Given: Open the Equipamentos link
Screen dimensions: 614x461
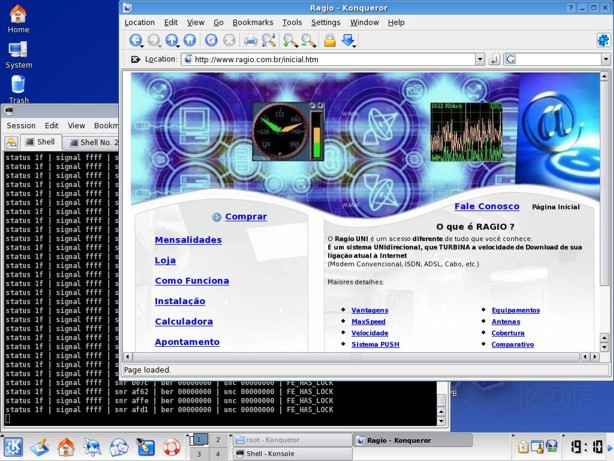Looking at the screenshot, I should pos(516,310).
